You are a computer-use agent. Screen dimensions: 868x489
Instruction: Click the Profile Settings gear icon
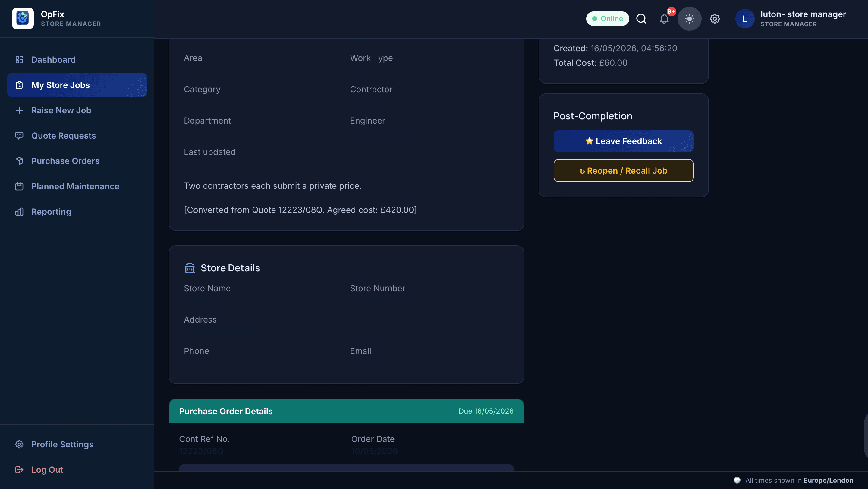[19, 444]
